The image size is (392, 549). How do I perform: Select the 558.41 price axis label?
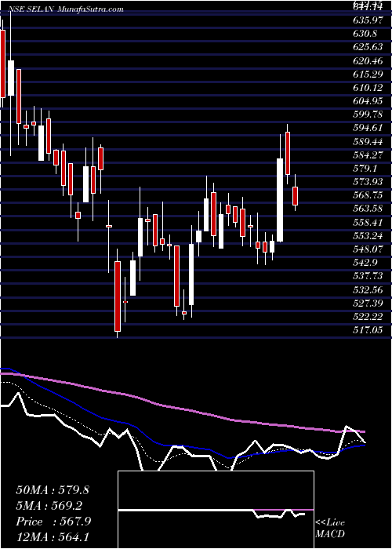point(368,222)
